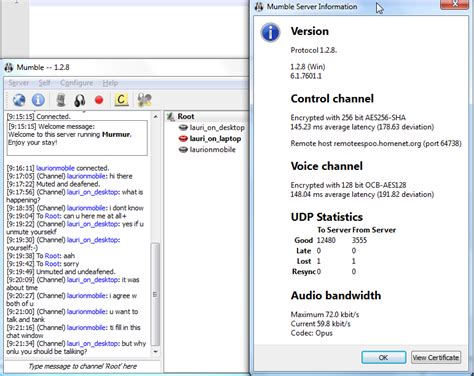Click the Good From Server value 3555
474x376 pixels.
click(359, 240)
